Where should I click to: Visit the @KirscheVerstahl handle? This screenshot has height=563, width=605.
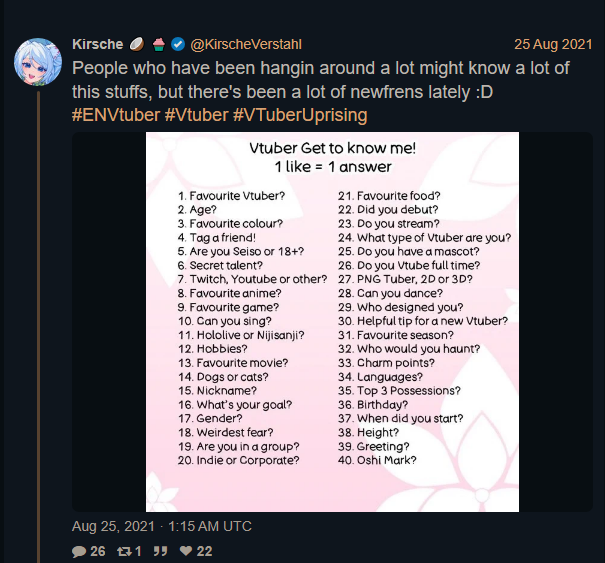click(x=246, y=44)
